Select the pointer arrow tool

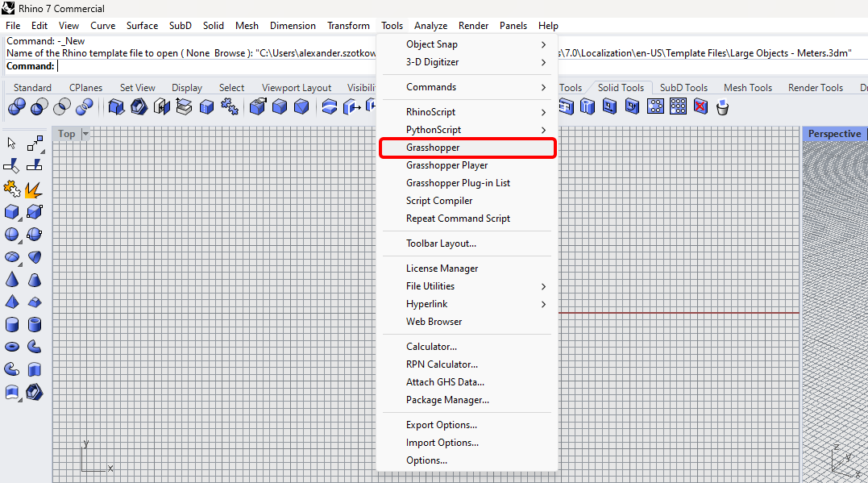[x=11, y=143]
